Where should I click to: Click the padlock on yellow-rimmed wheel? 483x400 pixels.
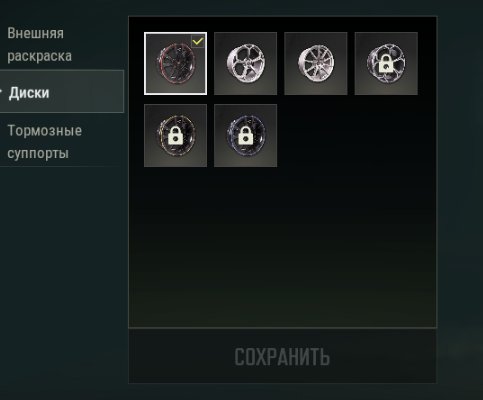175,135
